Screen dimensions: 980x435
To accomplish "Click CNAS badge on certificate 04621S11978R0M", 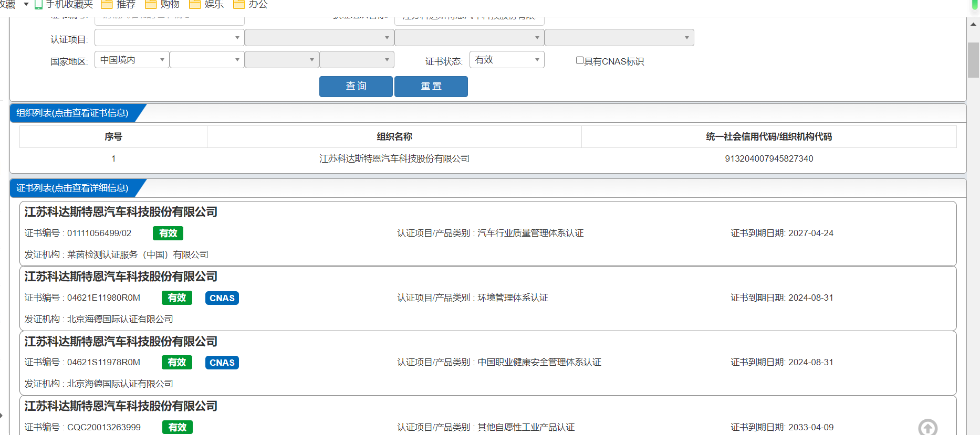I will tap(222, 363).
